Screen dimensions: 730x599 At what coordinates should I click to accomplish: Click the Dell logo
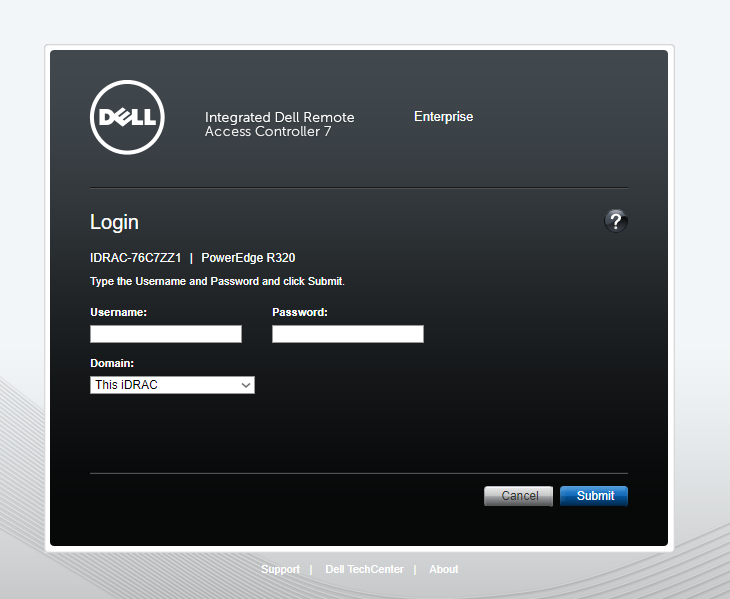127,117
